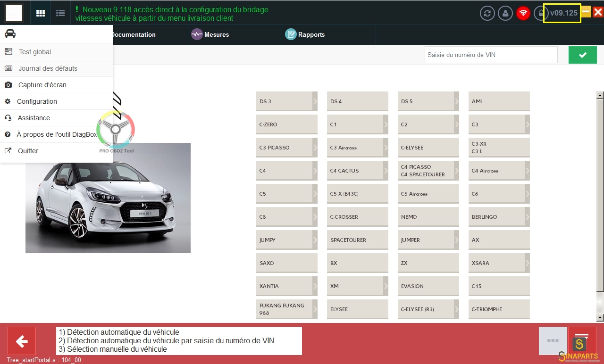Image resolution: width=604 pixels, height=364 pixels.
Task: Click the white logo box in the header corner
Action: [14, 13]
